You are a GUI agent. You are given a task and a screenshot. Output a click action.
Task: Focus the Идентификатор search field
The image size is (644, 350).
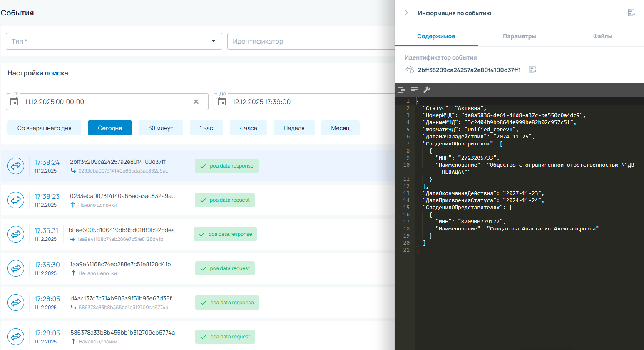click(310, 41)
